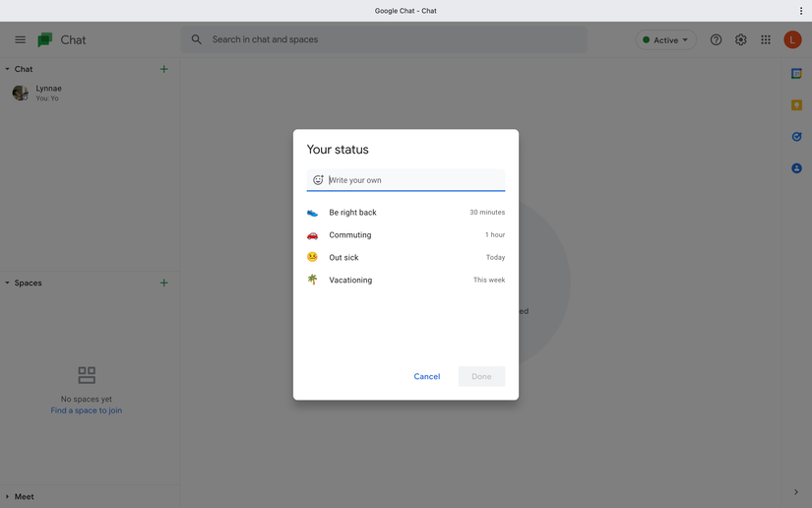Image resolution: width=812 pixels, height=508 pixels.
Task: Click the side panel collapse arrow
Action: [796, 492]
